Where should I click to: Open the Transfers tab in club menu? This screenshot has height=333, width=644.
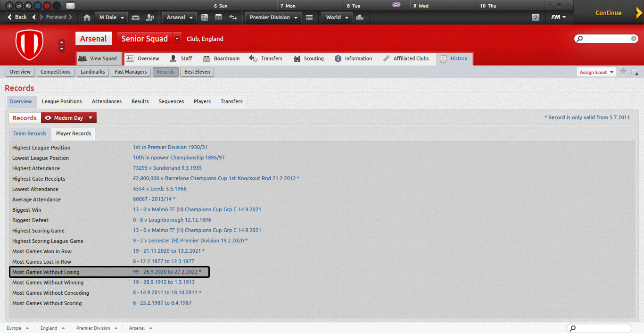pos(266,58)
